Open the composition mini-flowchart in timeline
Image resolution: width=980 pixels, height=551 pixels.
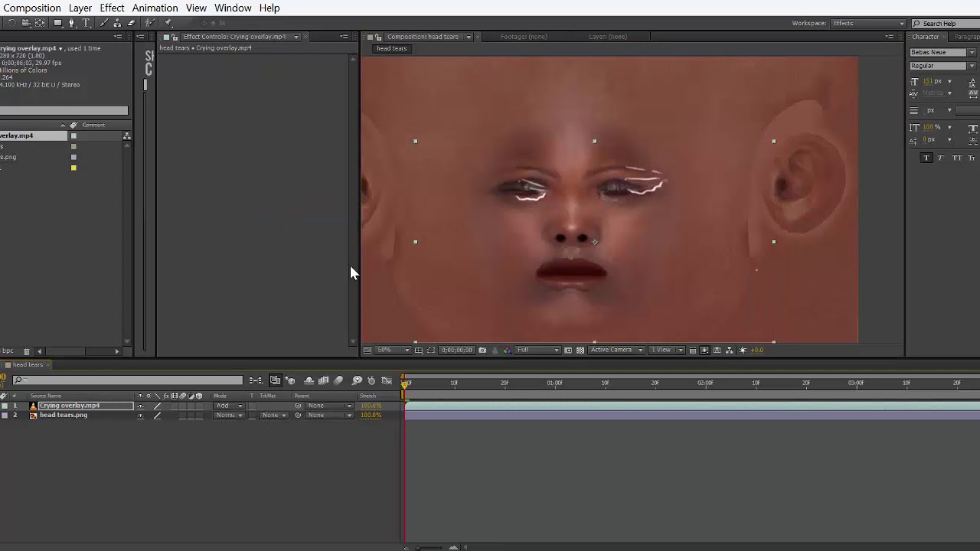point(256,380)
